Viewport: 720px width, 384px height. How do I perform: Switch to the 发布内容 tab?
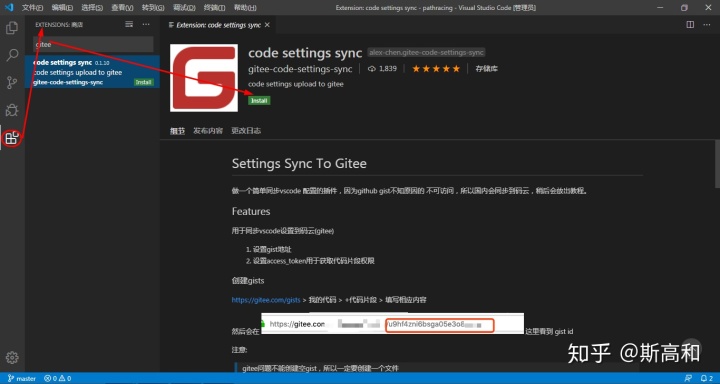pos(208,131)
